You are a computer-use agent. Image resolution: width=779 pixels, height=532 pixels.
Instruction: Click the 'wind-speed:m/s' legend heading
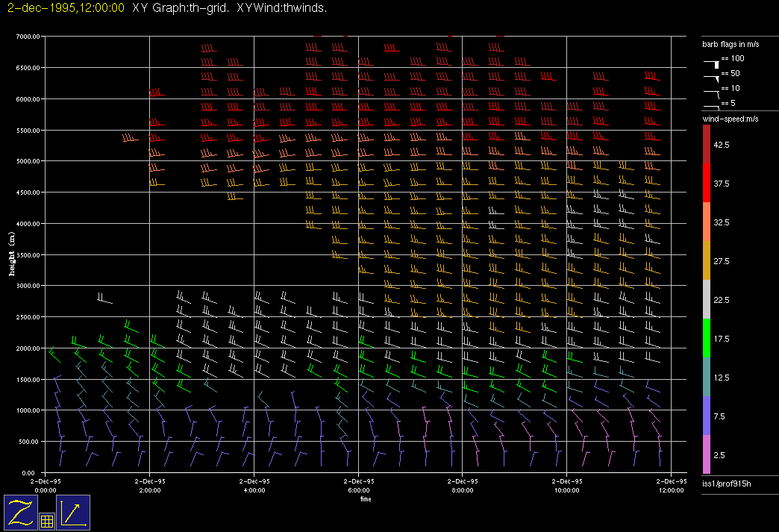coord(730,119)
